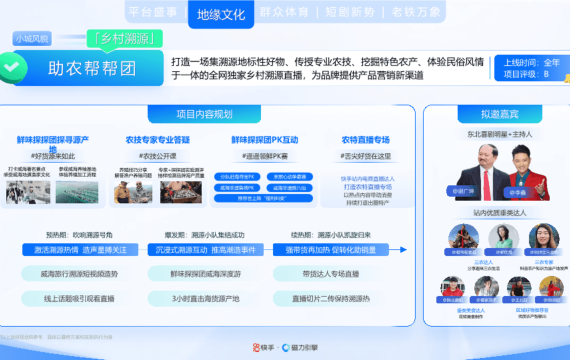The width and height of the screenshot is (570, 360).
Task: Click the 上线时间: 全年 info box
Action: tap(532, 68)
